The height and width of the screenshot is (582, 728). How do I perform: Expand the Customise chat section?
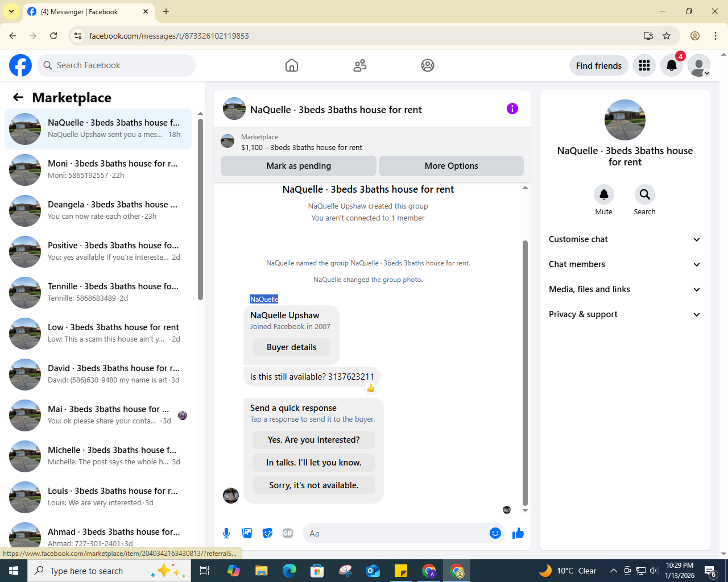coord(624,239)
